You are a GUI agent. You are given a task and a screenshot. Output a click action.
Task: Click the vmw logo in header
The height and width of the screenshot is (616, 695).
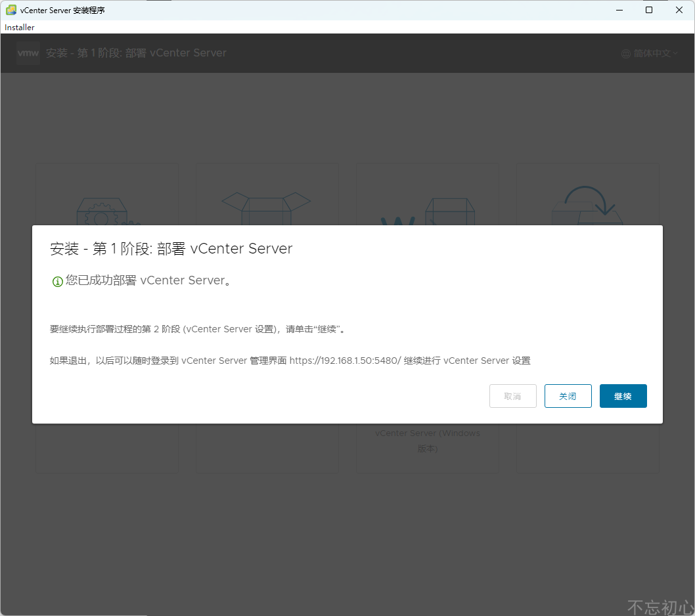(x=28, y=53)
